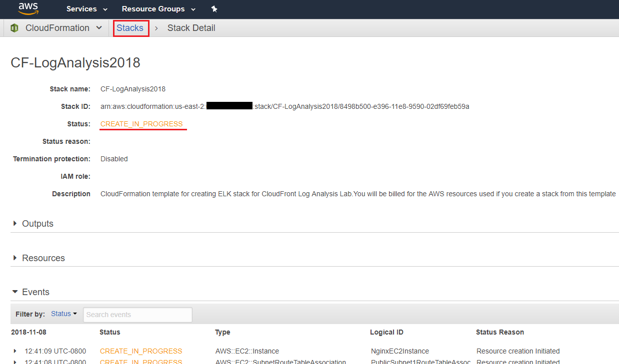This screenshot has width=619, height=364.
Task: Click the Filter by label
Action: pos(30,314)
